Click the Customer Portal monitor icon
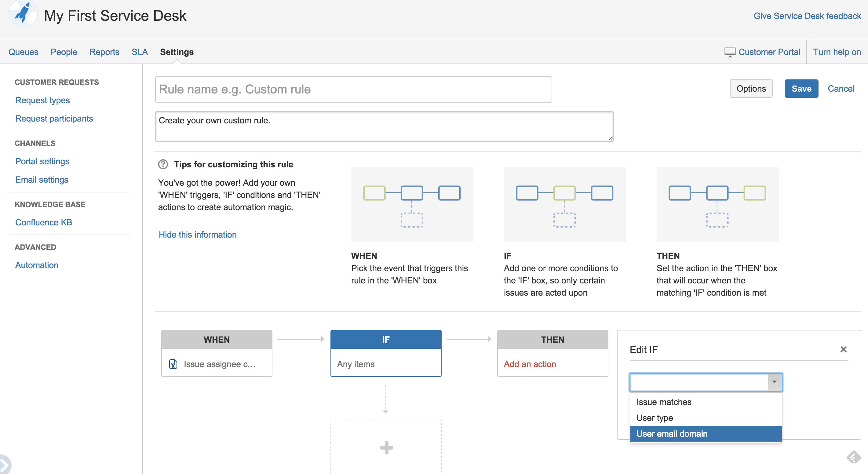 pos(730,52)
